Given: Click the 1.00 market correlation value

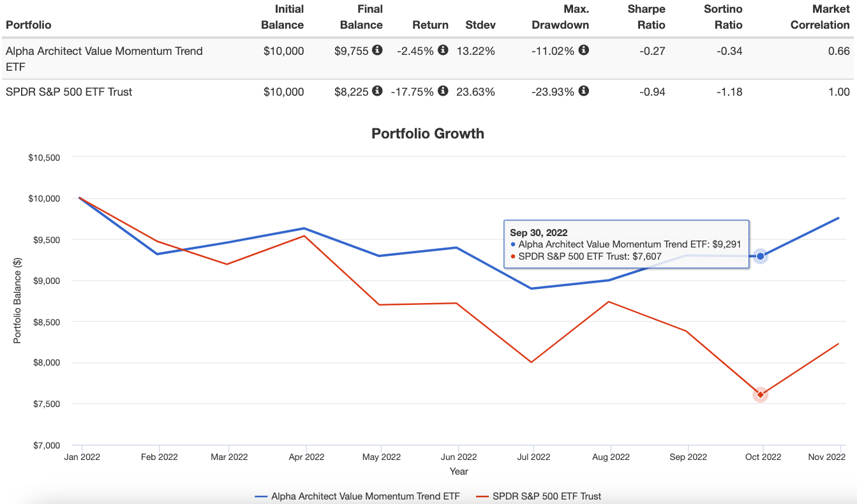Looking at the screenshot, I should coord(839,92).
